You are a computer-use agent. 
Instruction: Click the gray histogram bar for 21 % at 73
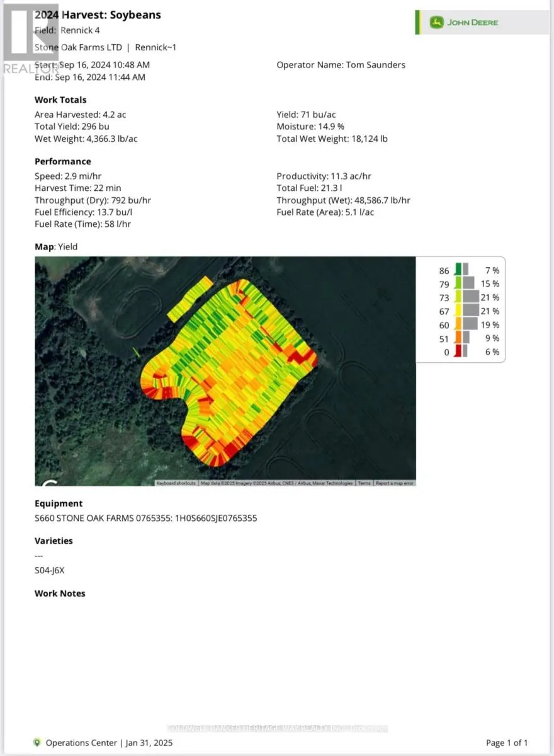[x=472, y=297]
